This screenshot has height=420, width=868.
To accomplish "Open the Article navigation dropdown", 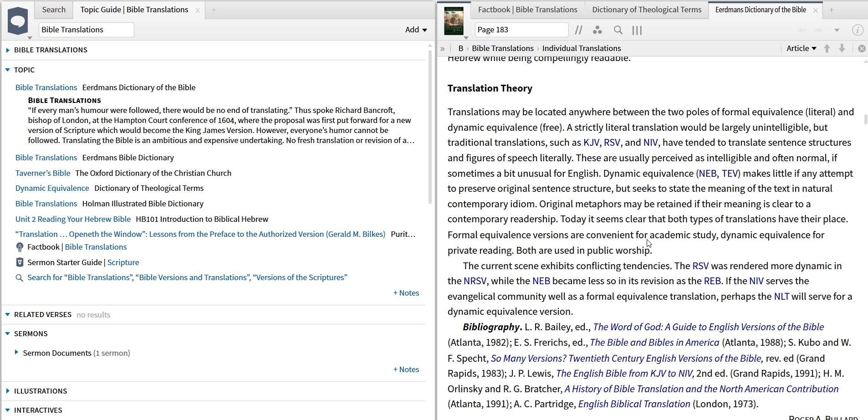I will pyautogui.click(x=801, y=48).
